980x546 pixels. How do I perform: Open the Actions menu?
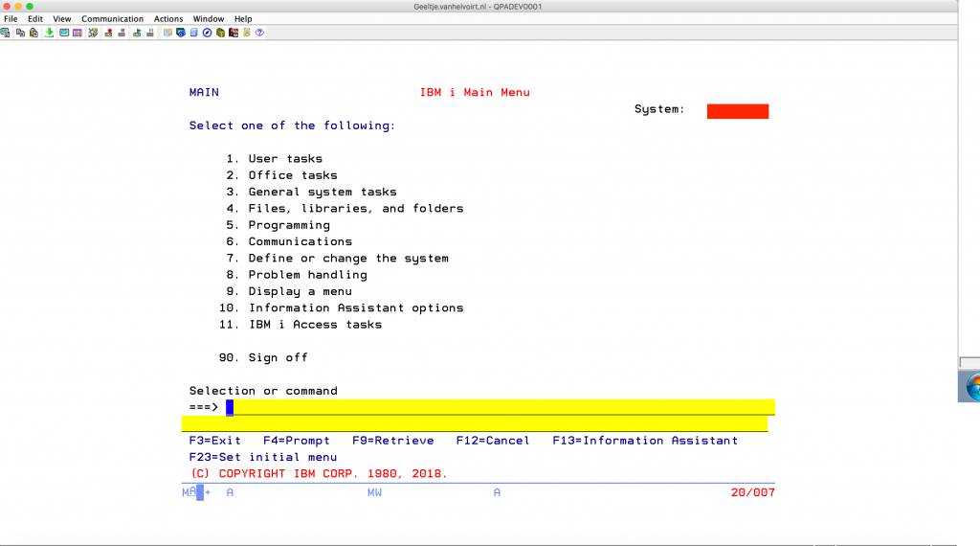point(168,18)
